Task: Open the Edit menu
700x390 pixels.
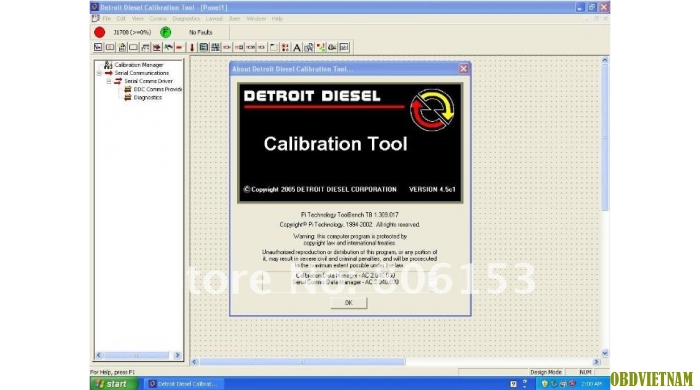Action: click(x=121, y=19)
